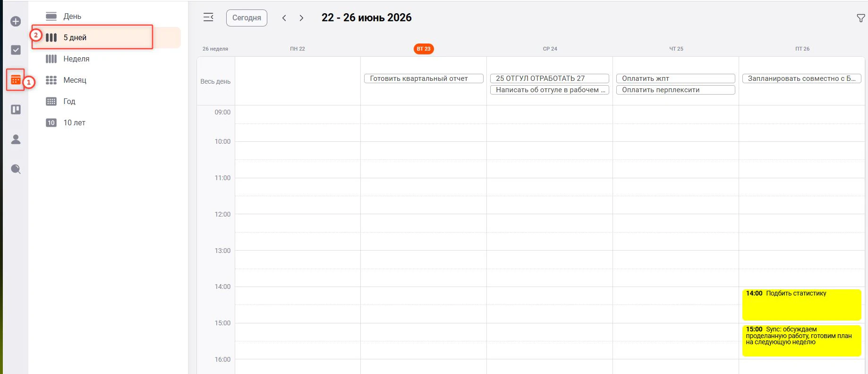
Task: Open task Запланировать совместно с Б…
Action: click(x=802, y=78)
